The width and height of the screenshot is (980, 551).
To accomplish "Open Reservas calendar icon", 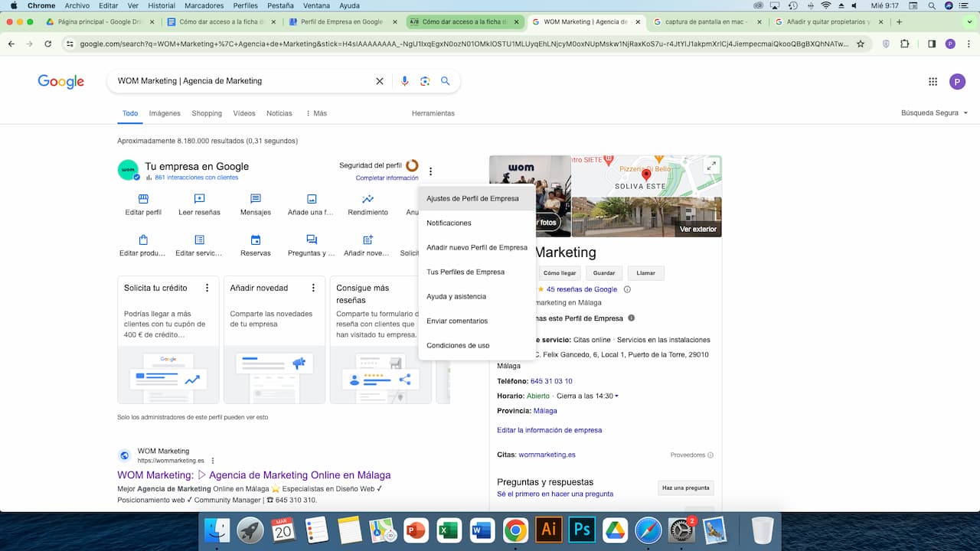I will coord(256,240).
